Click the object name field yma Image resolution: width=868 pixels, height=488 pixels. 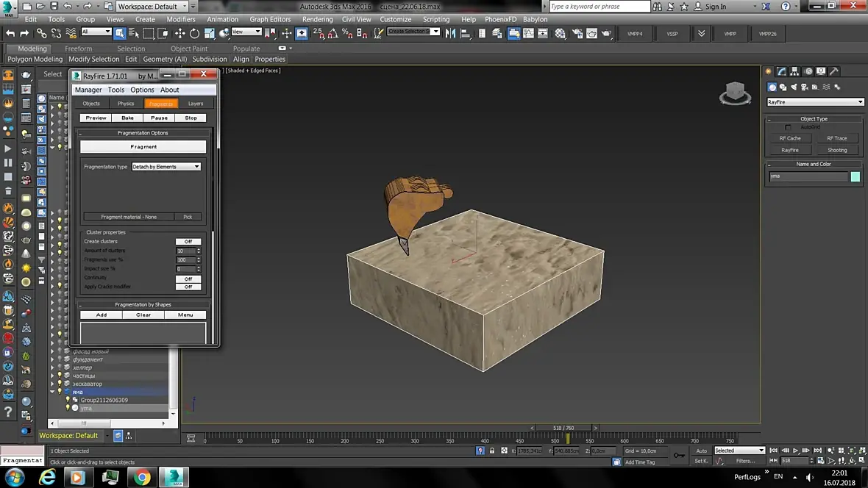808,176
